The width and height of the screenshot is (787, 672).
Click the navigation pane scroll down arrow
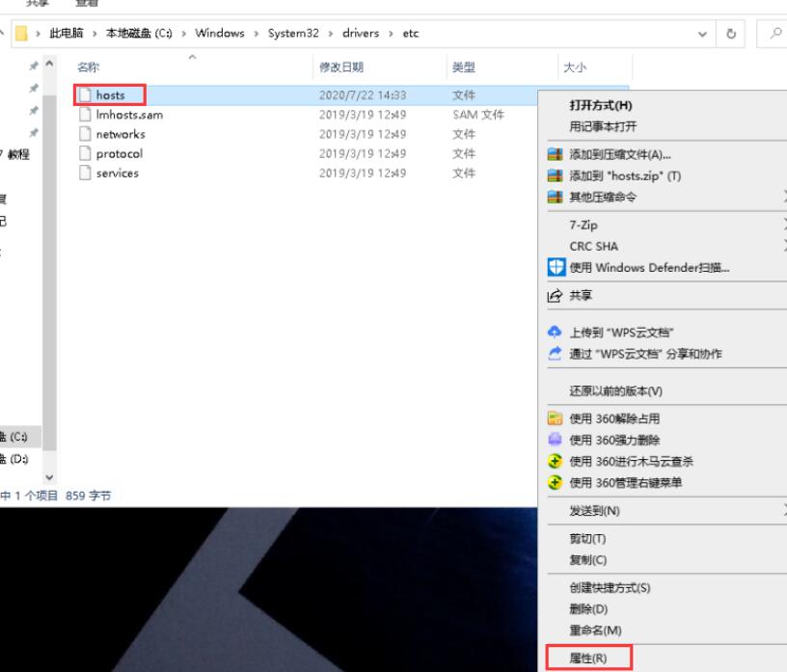[x=49, y=477]
